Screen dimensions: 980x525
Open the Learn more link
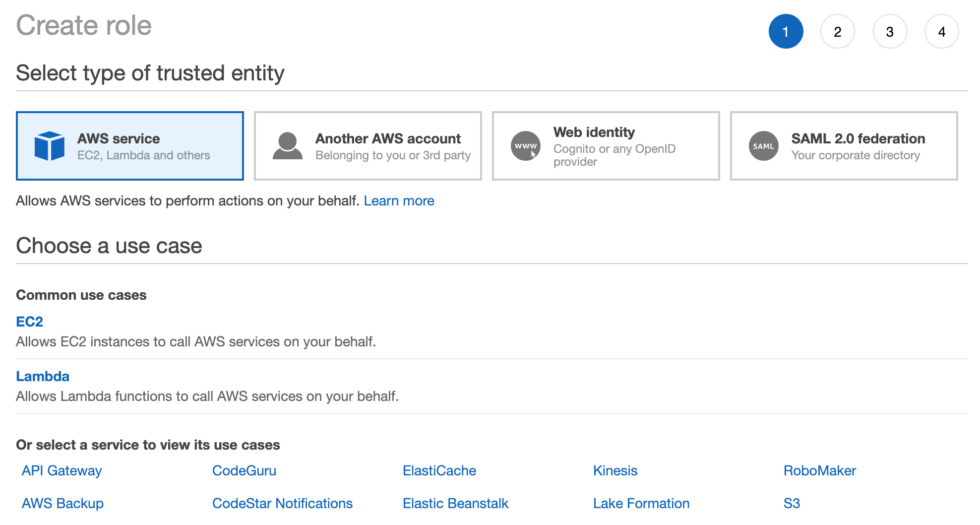(399, 201)
